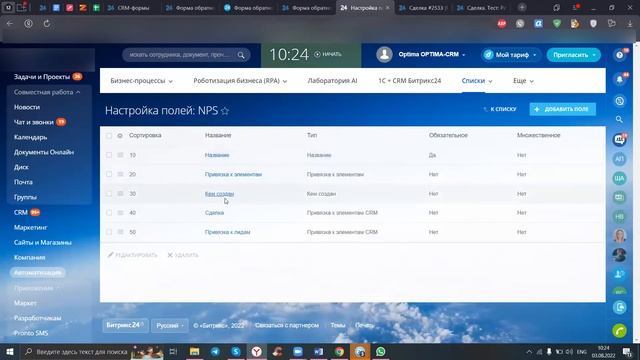Open the help question-mark icon
The width and height of the screenshot is (640, 360).
click(x=620, y=55)
